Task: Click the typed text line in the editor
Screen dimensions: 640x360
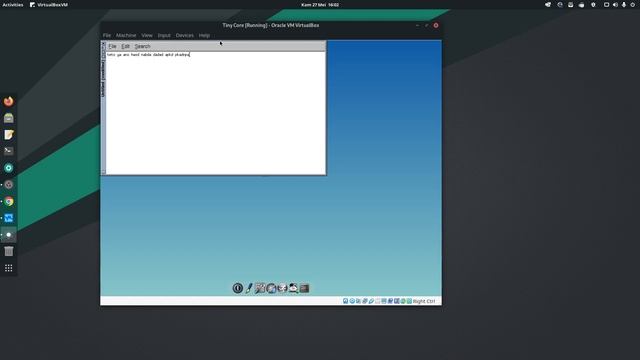Action: 148,54
